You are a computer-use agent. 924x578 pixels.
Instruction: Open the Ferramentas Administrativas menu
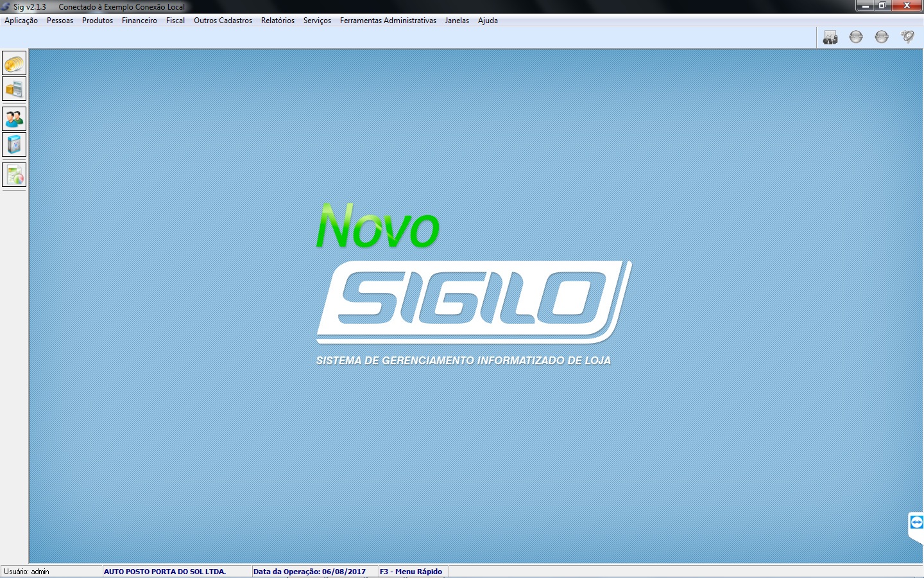click(x=388, y=21)
